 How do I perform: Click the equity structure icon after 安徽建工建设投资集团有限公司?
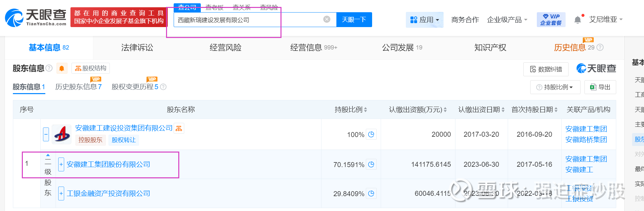tap(179, 128)
